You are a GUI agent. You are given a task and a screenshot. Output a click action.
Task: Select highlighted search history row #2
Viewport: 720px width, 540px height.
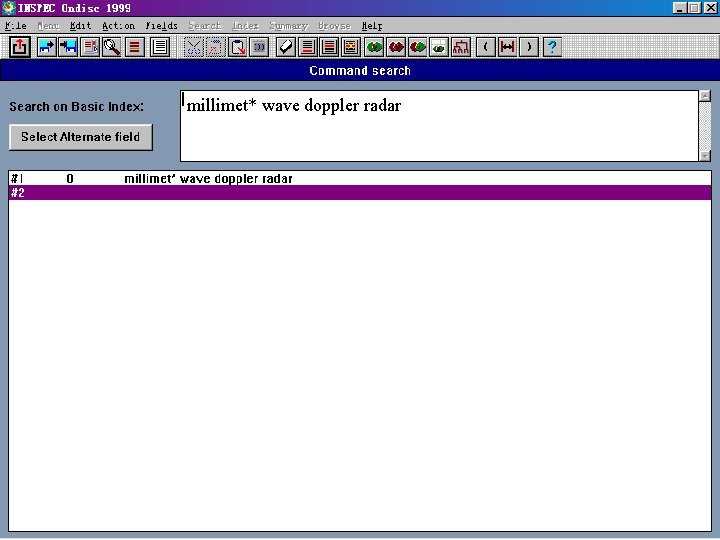360,193
